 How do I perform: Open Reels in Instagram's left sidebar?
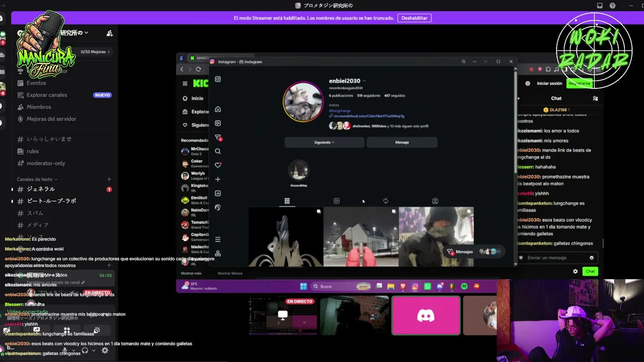pos(218,123)
